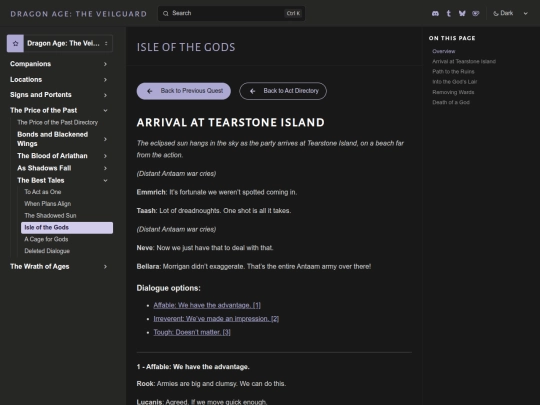Open To Act as One page
The image size is (540, 405).
43,192
